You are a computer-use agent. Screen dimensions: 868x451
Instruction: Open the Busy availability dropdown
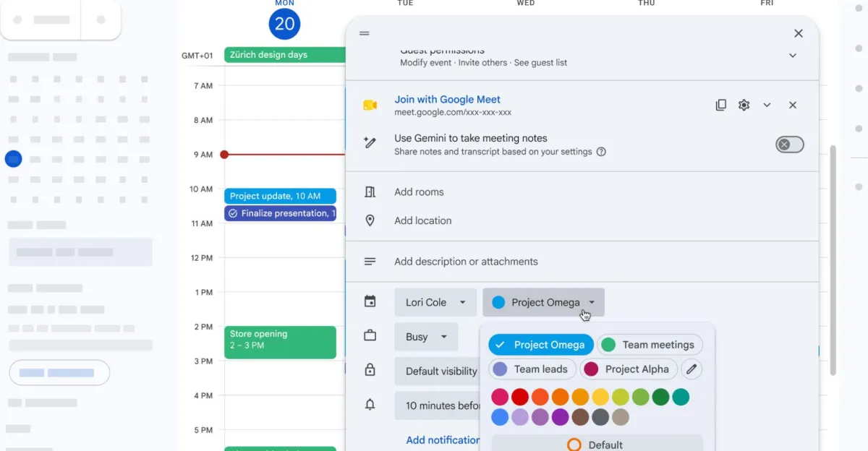click(426, 337)
